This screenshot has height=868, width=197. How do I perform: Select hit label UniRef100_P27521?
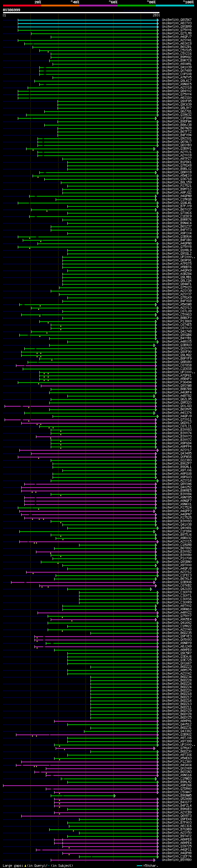(177, 186)
